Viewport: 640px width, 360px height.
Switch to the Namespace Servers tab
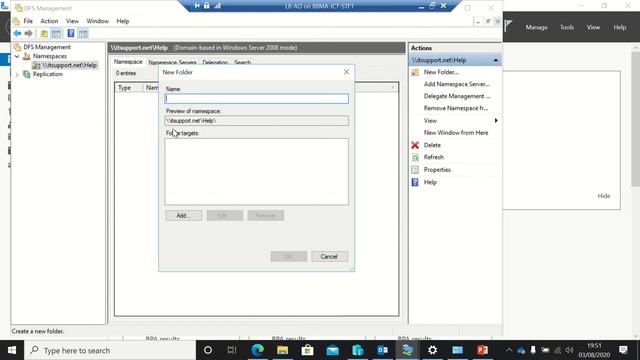coord(172,62)
